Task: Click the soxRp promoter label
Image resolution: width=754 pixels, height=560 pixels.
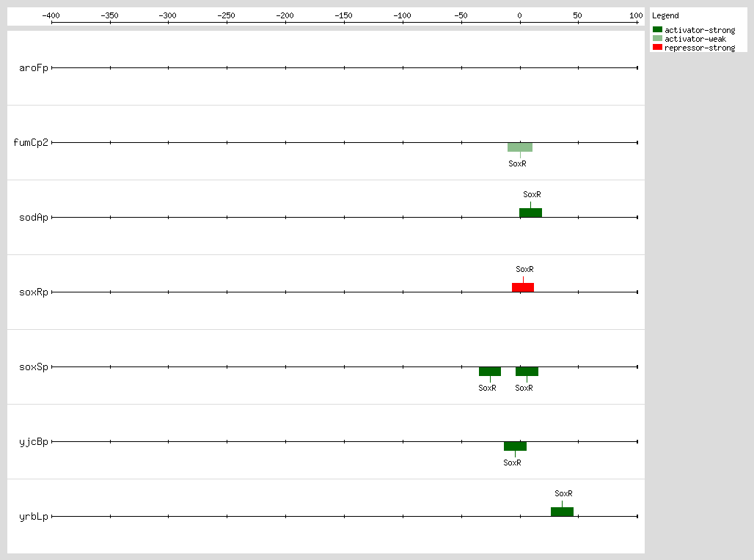Action: [x=34, y=292]
